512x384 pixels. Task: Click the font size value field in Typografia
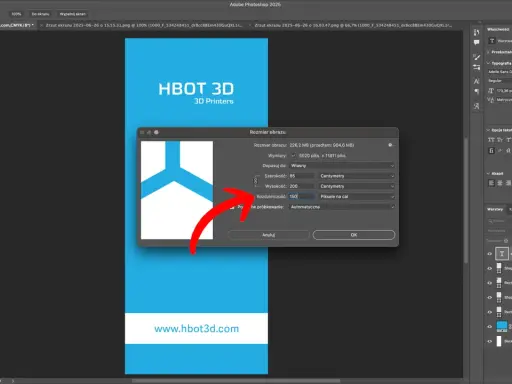(x=504, y=91)
